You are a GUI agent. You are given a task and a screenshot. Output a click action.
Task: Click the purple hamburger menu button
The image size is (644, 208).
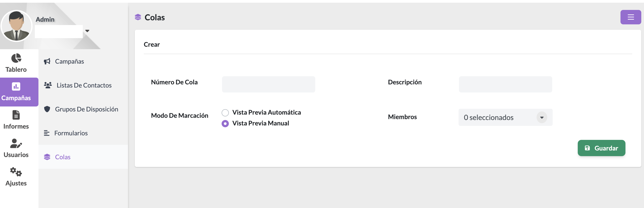630,17
